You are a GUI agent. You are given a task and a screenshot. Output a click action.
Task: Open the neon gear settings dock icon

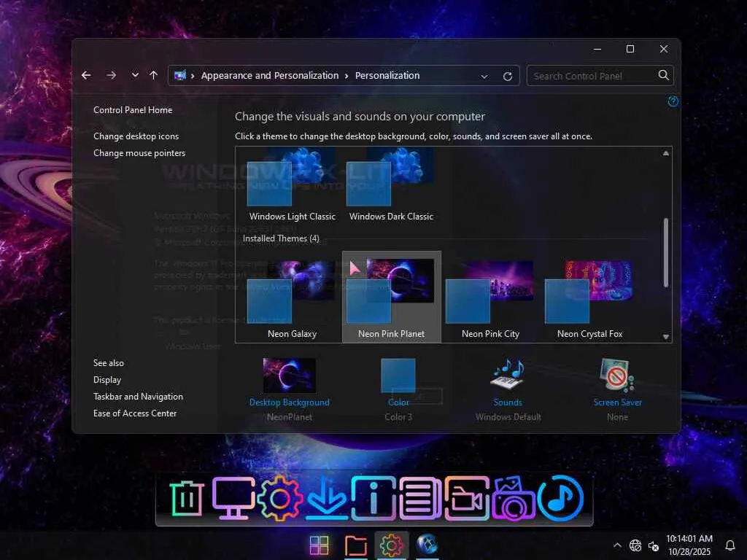(x=279, y=498)
